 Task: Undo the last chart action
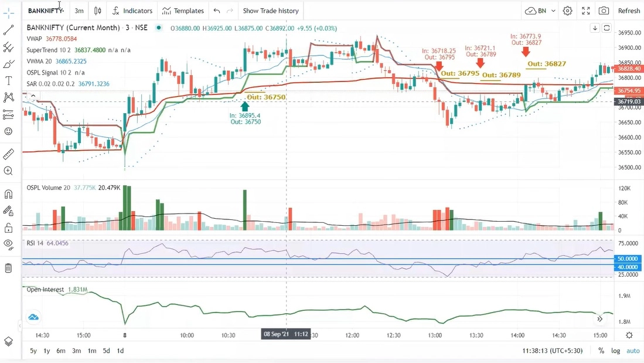pos(217,11)
